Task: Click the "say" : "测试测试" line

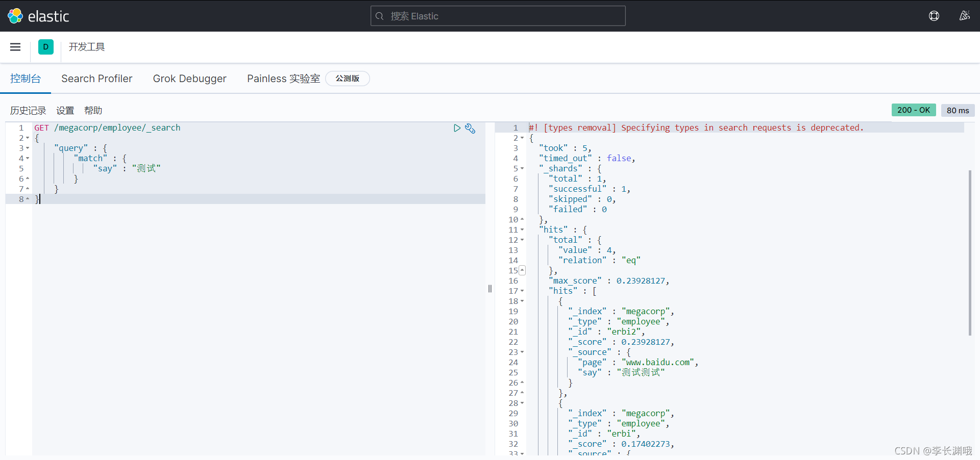Action: pos(621,373)
